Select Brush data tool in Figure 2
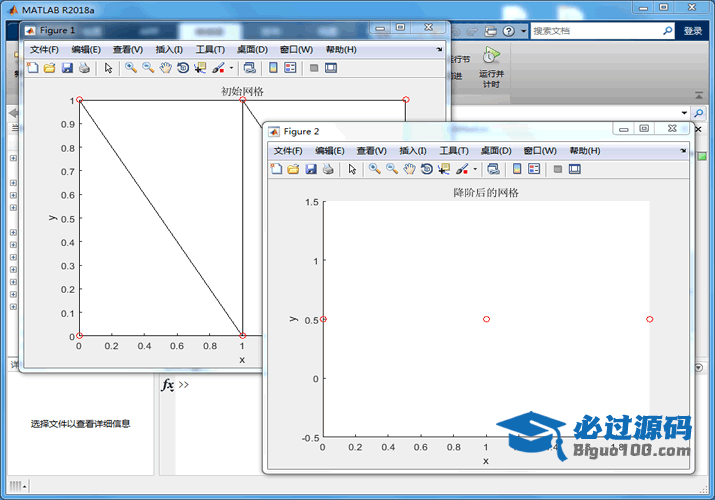Screen dimensions: 715x500 (x=462, y=169)
